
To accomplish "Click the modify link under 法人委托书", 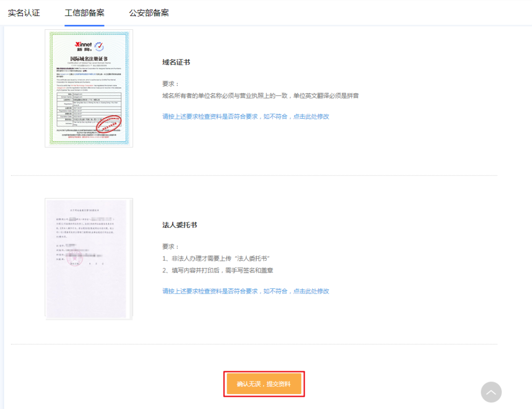I will [x=245, y=291].
